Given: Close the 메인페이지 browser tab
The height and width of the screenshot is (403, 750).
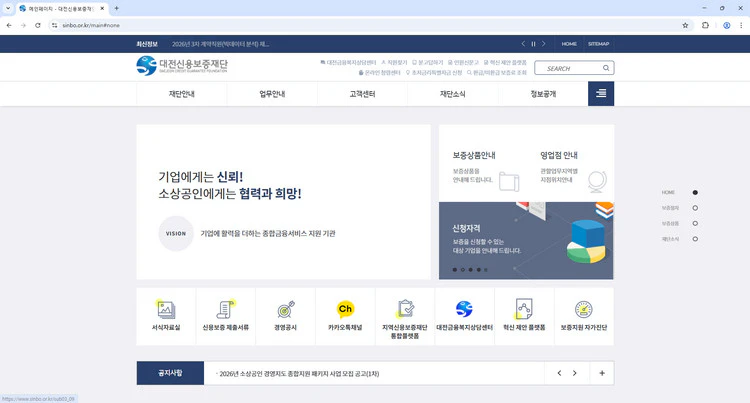Looking at the screenshot, I should click(102, 9).
